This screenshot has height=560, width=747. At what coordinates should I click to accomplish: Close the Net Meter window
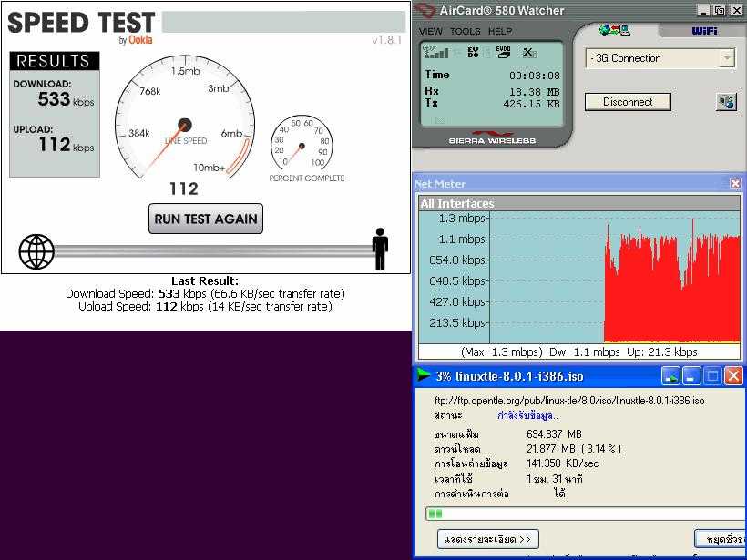pos(735,184)
